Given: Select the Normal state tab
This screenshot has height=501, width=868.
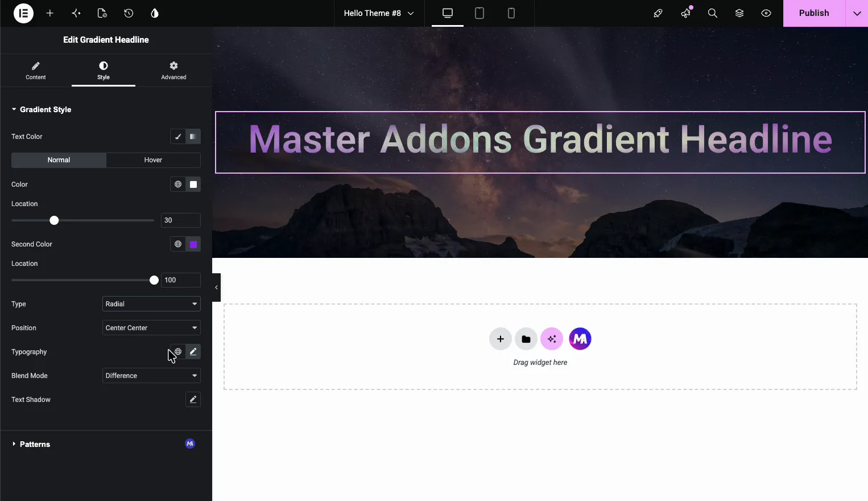Looking at the screenshot, I should pyautogui.click(x=59, y=160).
